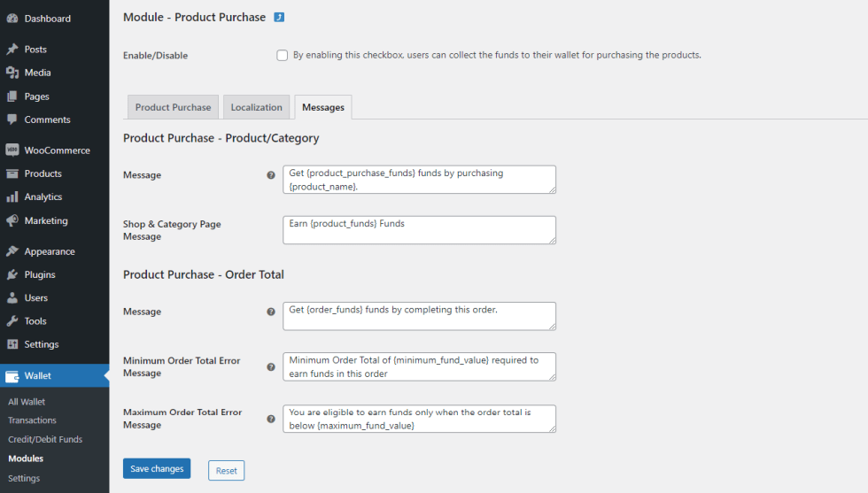
Task: Go to Transactions under Wallet
Action: (32, 420)
